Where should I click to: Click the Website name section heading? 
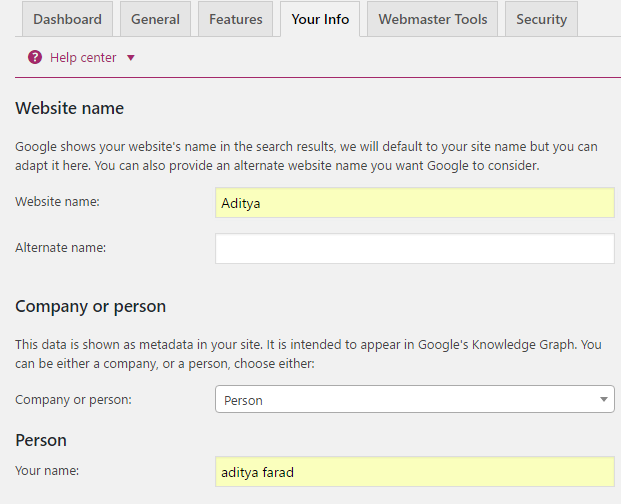tap(69, 108)
